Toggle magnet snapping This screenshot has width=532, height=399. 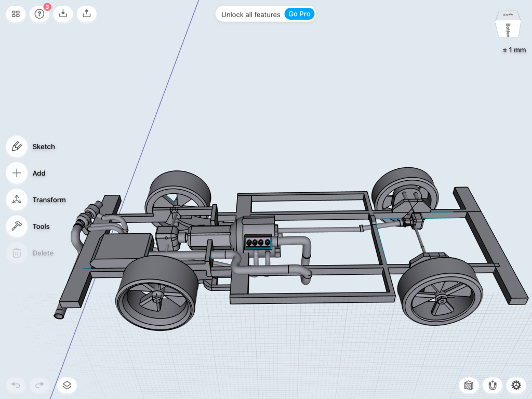(492, 385)
